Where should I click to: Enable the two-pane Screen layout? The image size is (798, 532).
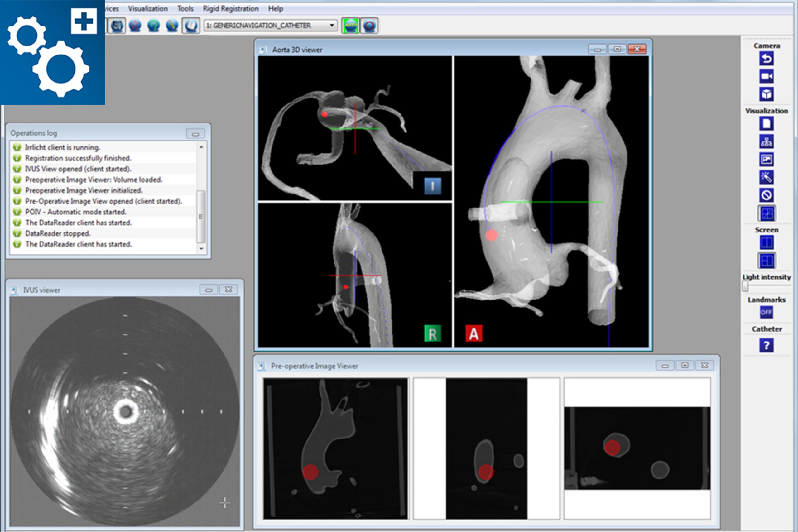[x=767, y=242]
